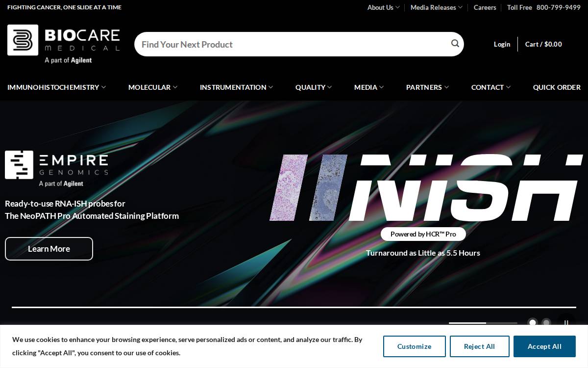Expand the About Us dropdown
Viewport: 588px width, 368px height.
pyautogui.click(x=384, y=7)
